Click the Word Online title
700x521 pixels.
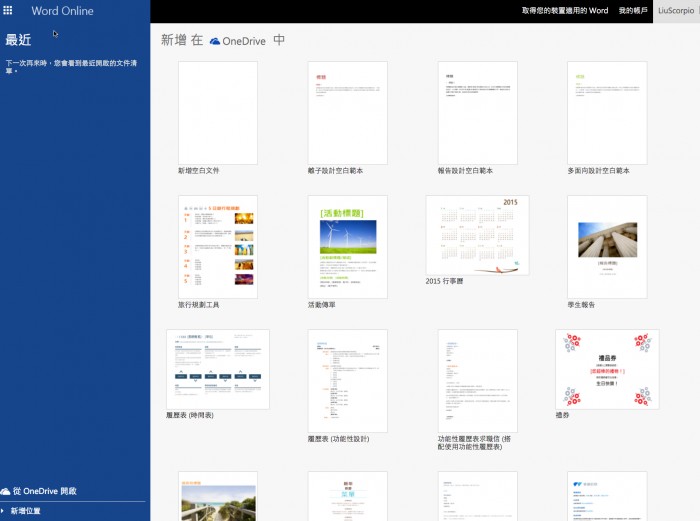pos(62,11)
